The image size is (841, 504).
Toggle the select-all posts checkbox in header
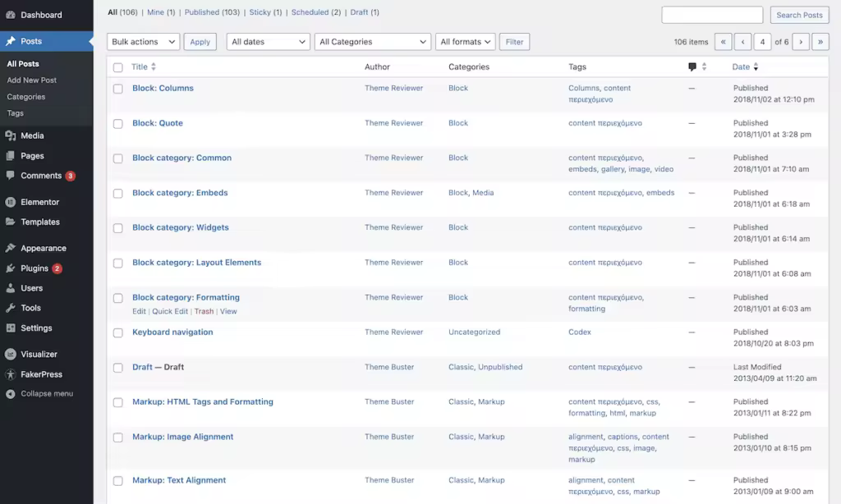(x=118, y=67)
